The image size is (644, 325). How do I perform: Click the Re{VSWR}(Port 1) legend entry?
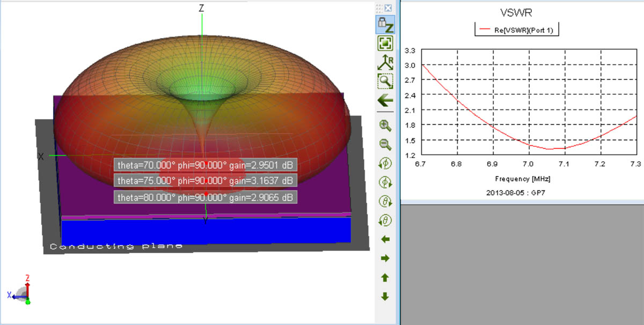click(x=518, y=30)
